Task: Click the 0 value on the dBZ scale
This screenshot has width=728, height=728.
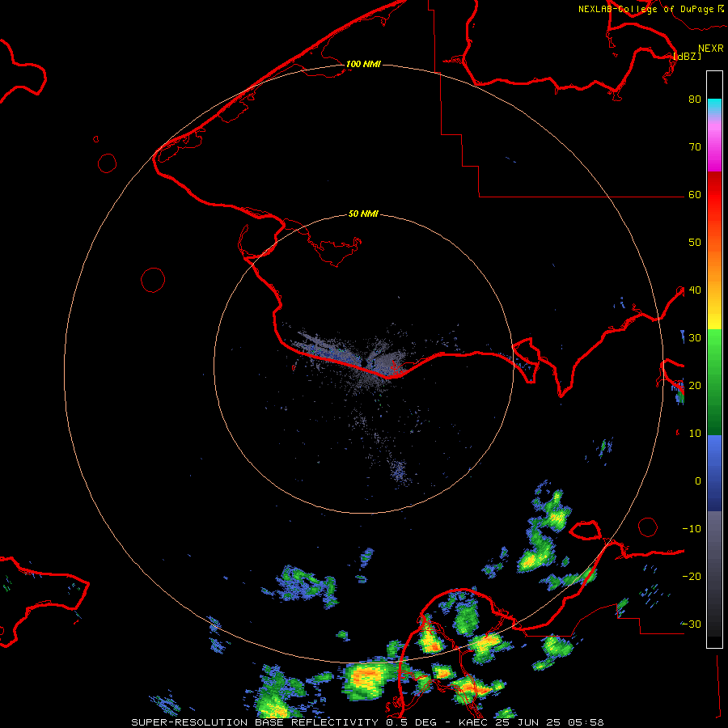Action: pyautogui.click(x=698, y=481)
